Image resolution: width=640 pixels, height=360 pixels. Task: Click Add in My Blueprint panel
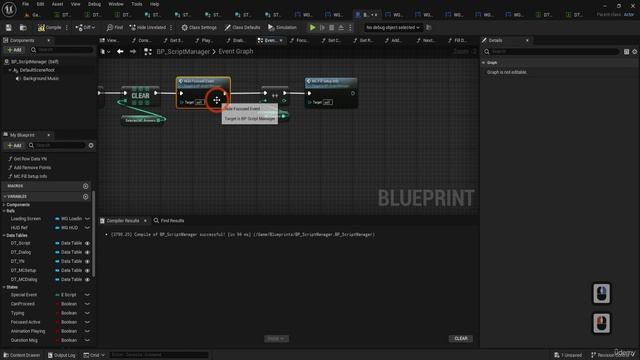pyautogui.click(x=14, y=145)
